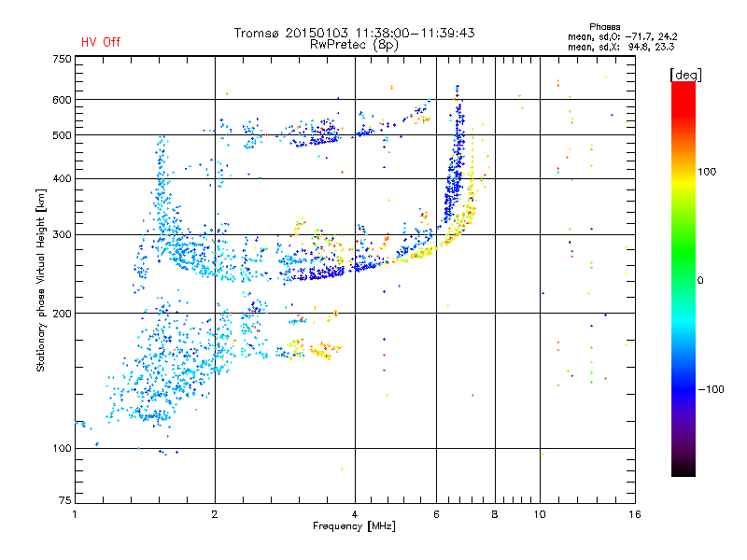Select the plot title 'Tromsø 20150103 11:38:00-11:39:43'
The width and height of the screenshot is (747, 560).
point(354,33)
